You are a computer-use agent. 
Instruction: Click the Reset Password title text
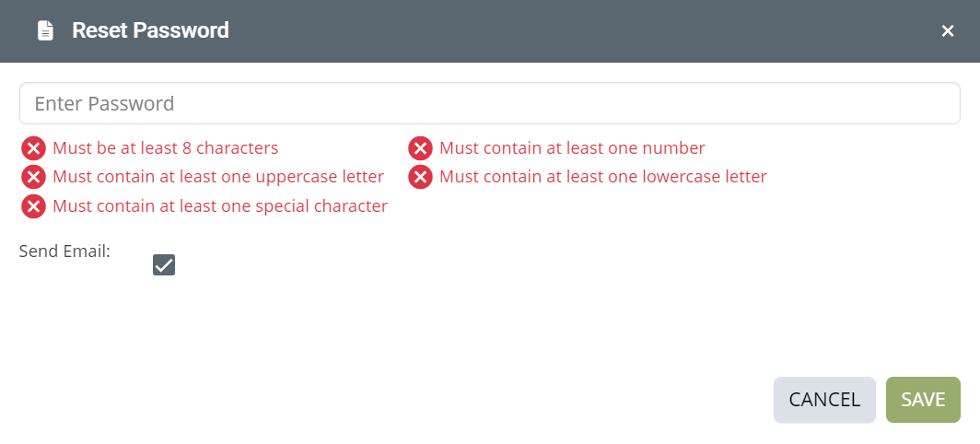point(151,30)
